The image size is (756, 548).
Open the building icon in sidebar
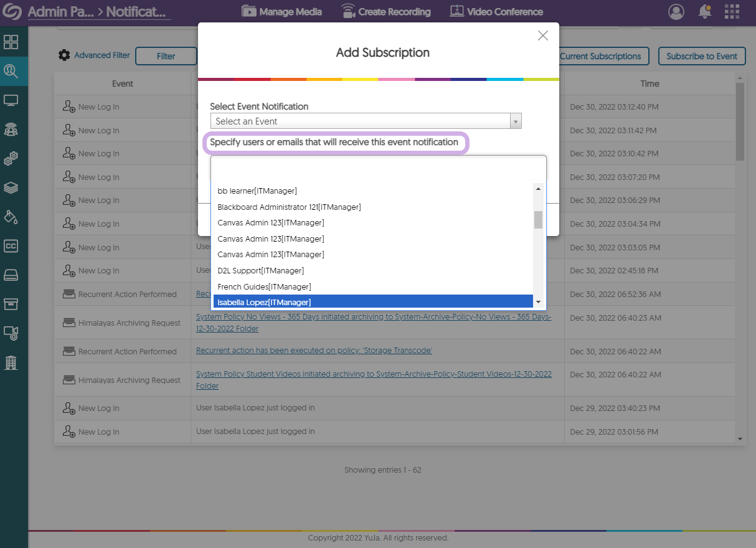(11, 362)
